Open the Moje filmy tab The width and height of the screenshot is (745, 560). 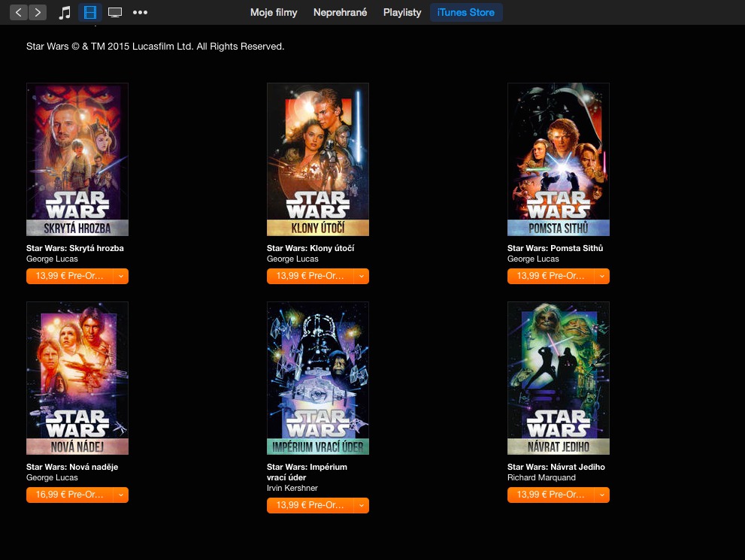(274, 12)
